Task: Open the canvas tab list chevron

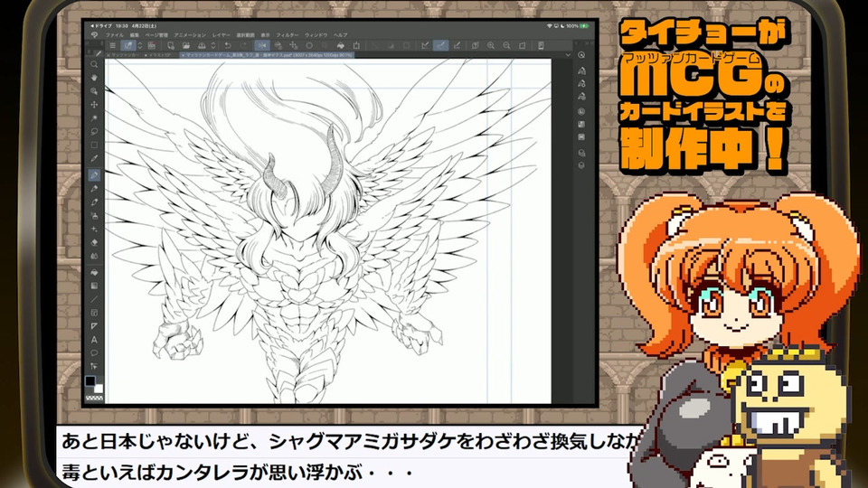Action: tap(568, 55)
